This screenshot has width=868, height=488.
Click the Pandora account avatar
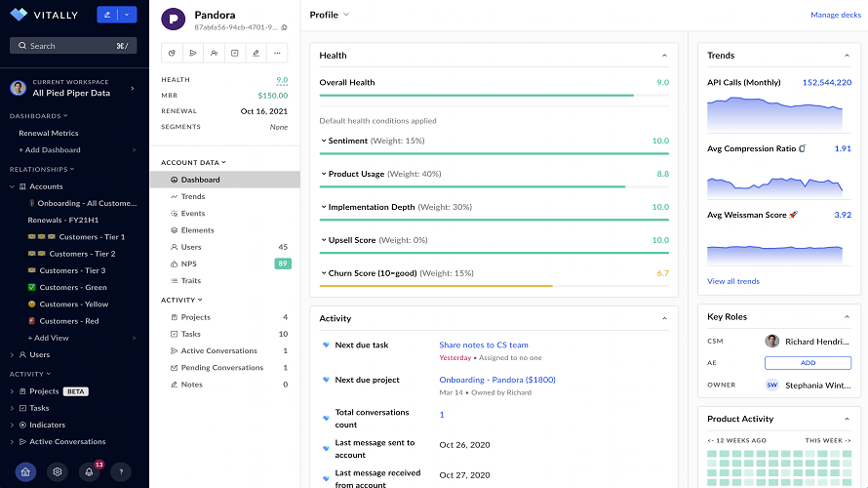pos(174,20)
